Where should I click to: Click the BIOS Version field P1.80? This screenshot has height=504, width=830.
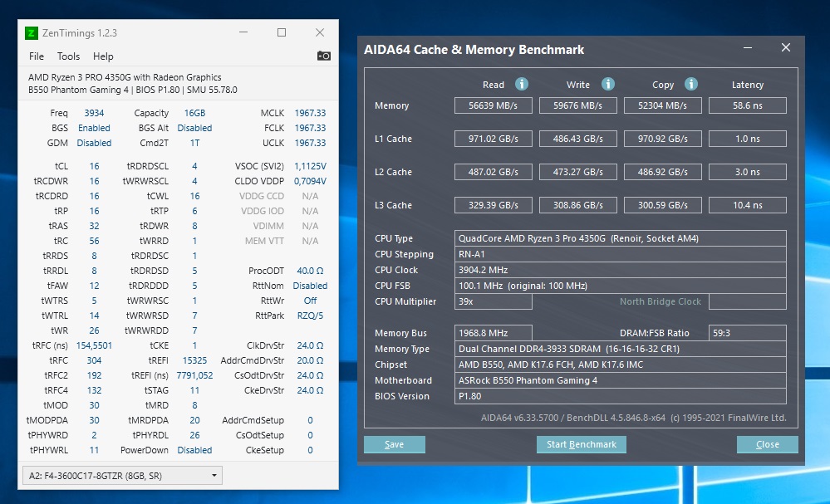click(621, 396)
